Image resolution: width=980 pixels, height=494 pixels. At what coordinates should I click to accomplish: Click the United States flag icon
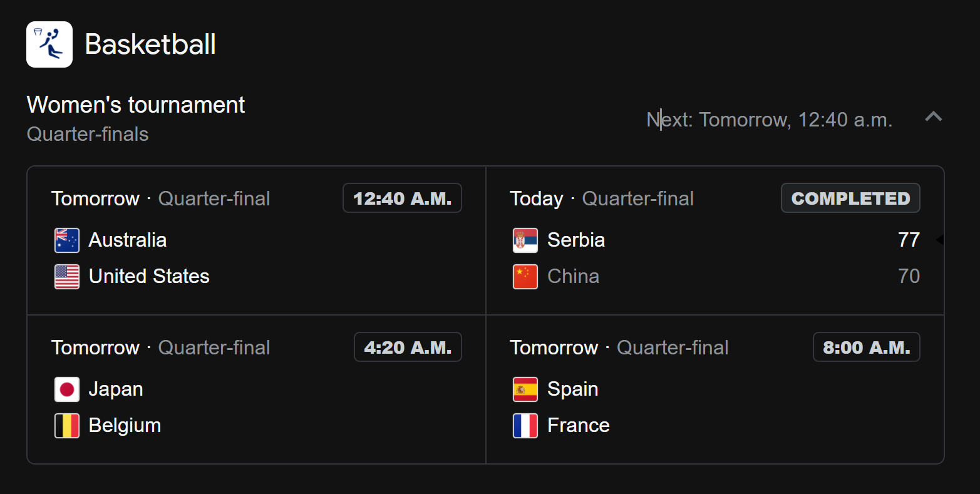click(67, 277)
